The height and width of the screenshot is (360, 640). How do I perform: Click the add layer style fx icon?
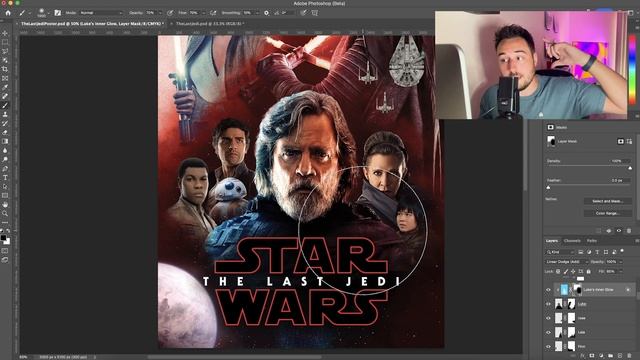pos(582,356)
